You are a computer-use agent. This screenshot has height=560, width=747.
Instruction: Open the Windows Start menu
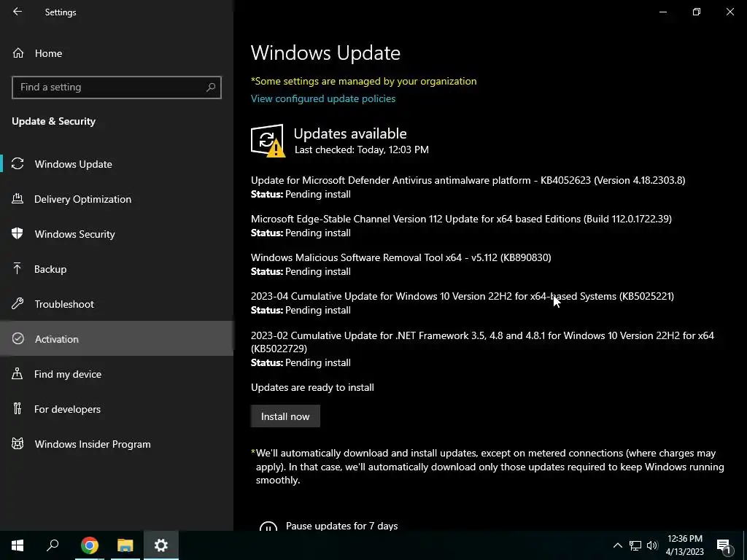[x=18, y=545]
